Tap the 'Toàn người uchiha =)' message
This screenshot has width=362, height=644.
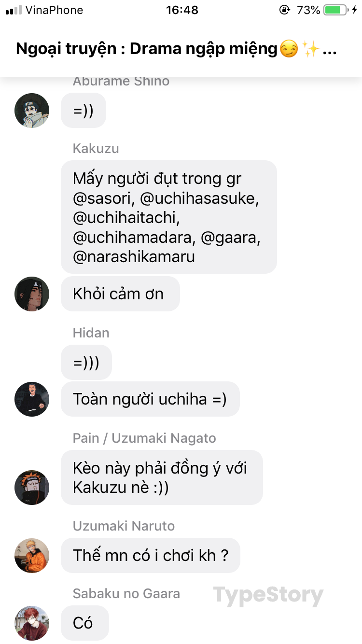click(150, 399)
